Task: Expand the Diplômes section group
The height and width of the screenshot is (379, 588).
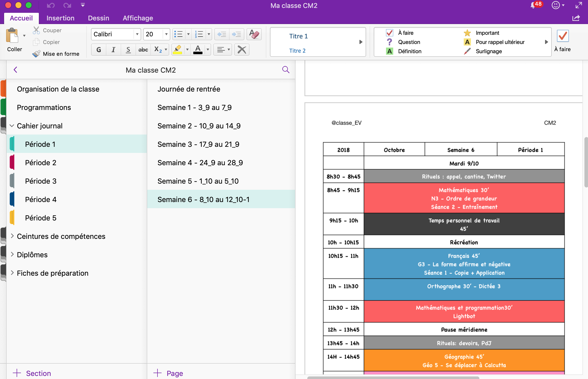Action: point(12,255)
